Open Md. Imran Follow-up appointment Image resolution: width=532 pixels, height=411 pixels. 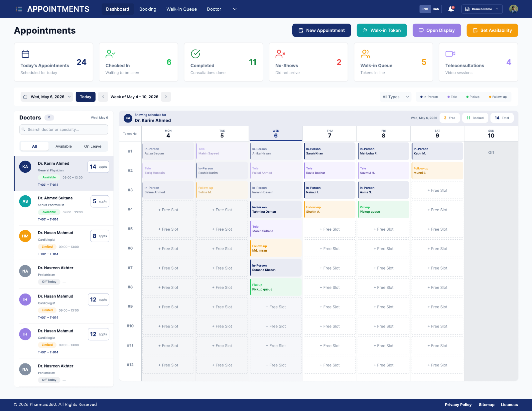click(x=276, y=248)
